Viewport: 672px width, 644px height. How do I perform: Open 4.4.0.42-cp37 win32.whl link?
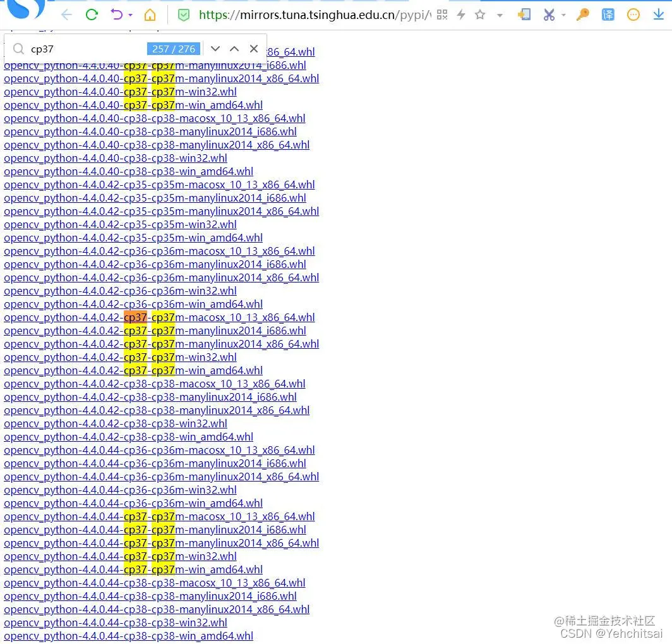click(x=121, y=358)
